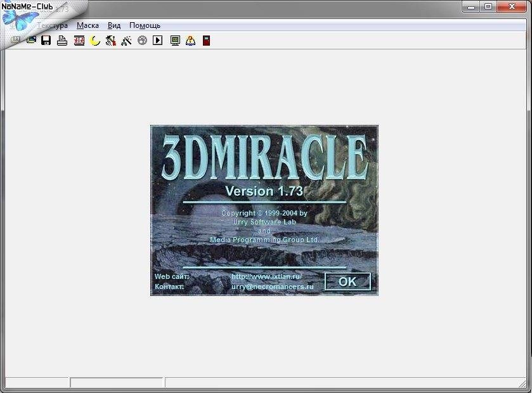Click the play arrow toolbar icon
This screenshot has width=532, height=393.
pyautogui.click(x=157, y=41)
